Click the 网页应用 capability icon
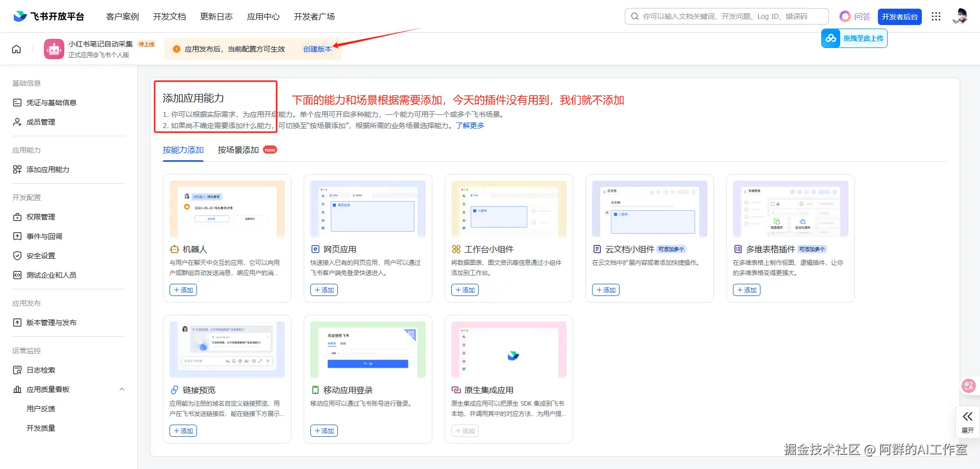This screenshot has width=980, height=469. pyautogui.click(x=315, y=249)
